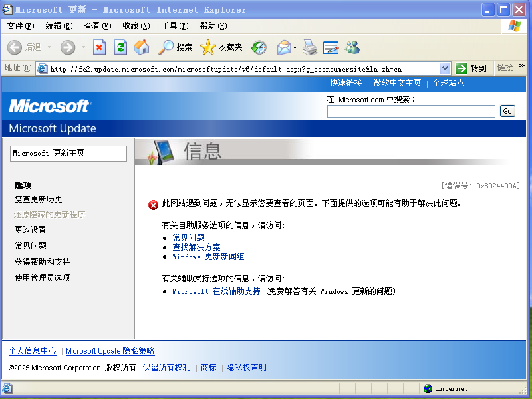
Task: Open the 文件(F) menu
Action: pos(21,26)
